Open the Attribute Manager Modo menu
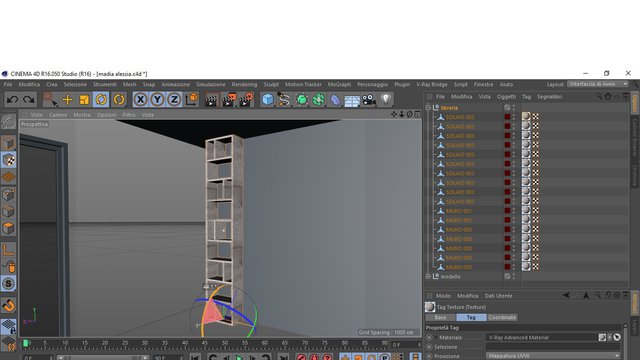Screen dimensions: 640x360 [443, 296]
